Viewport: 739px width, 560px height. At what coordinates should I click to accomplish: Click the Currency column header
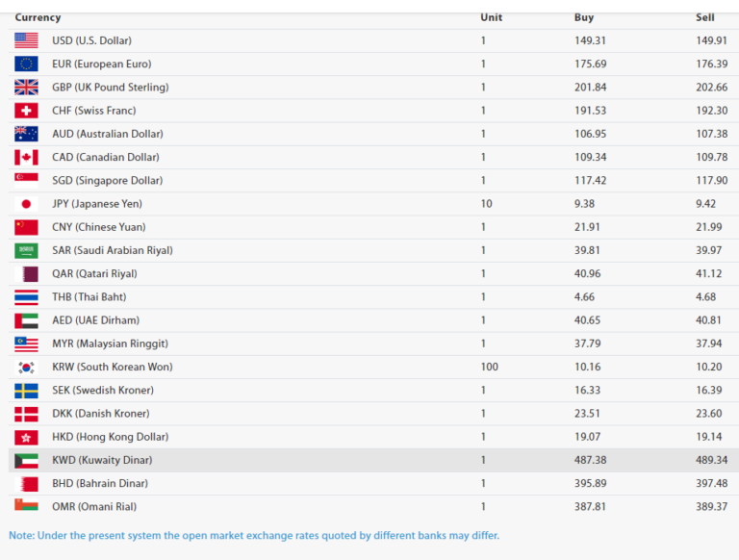tap(38, 17)
